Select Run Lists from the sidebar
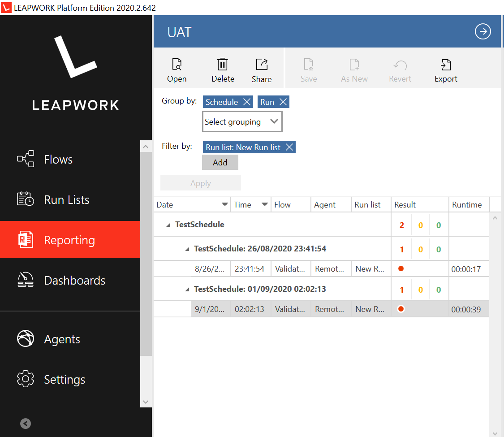This screenshot has width=504, height=437. pyautogui.click(x=66, y=199)
